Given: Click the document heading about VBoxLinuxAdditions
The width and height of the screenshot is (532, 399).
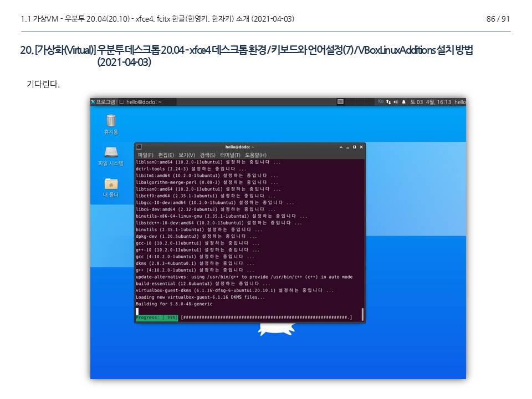Looking at the screenshot, I should 247,56.
